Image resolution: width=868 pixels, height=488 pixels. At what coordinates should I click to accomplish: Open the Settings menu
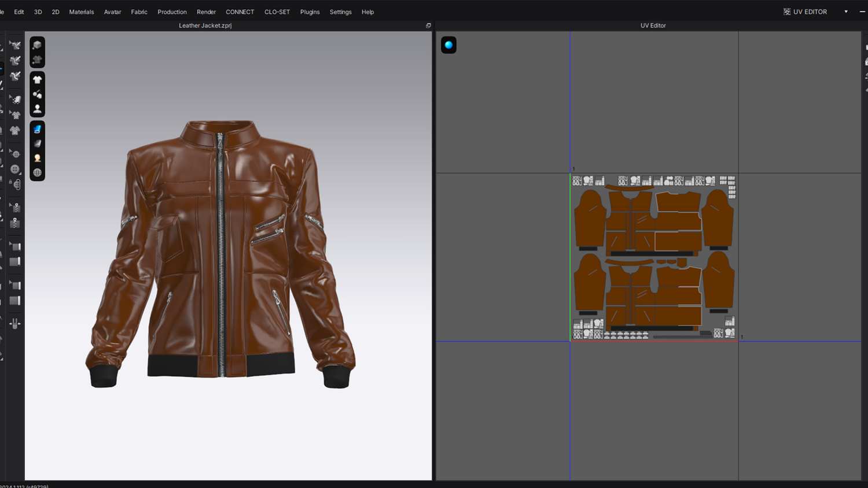point(340,12)
